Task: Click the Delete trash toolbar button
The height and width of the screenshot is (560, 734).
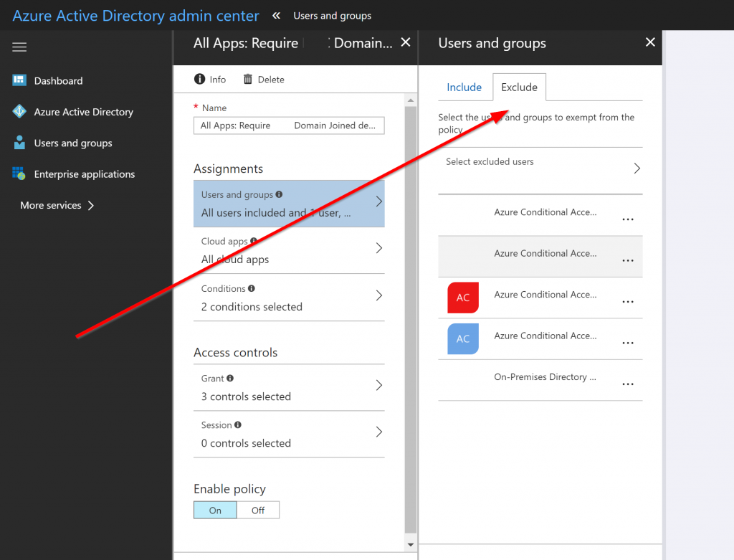Action: coord(264,79)
